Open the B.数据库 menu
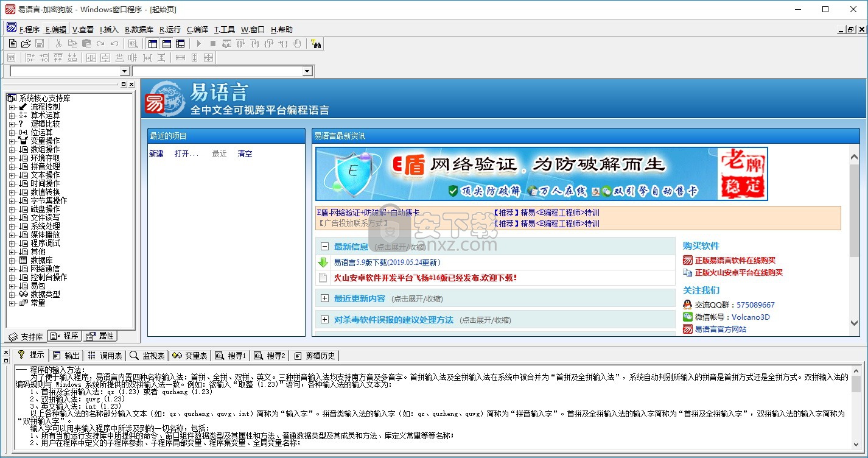Viewport: 868px width, 458px height. [x=139, y=29]
